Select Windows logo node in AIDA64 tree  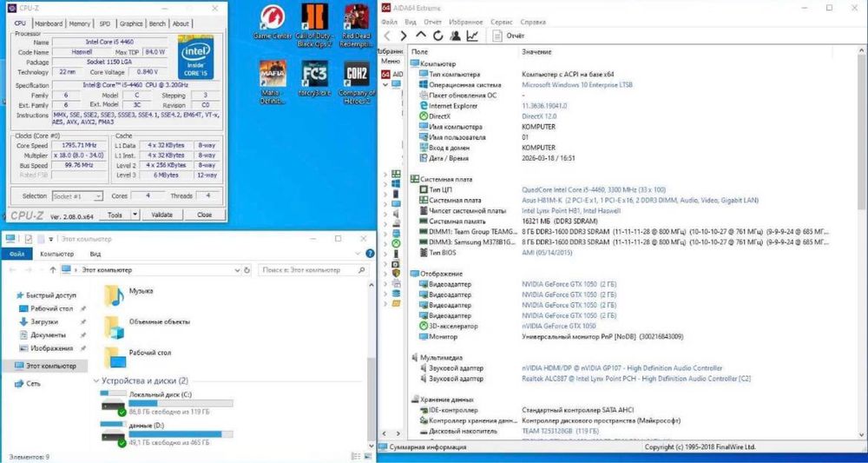(x=396, y=183)
